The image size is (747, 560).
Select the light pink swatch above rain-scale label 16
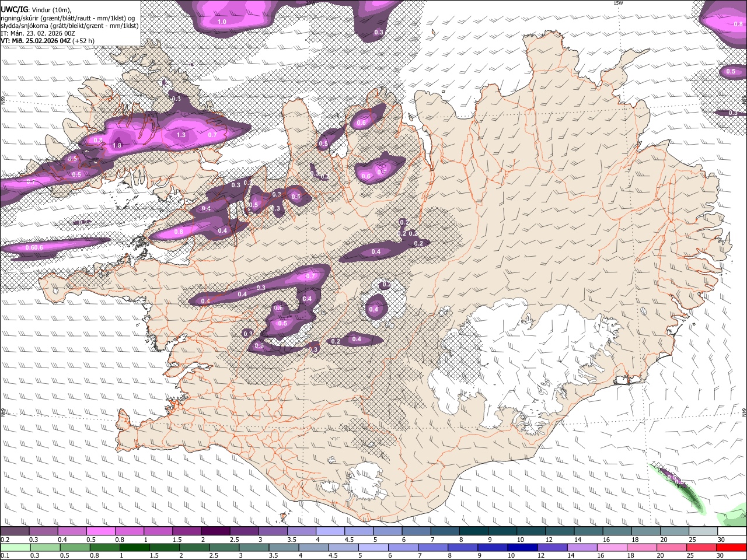(613, 547)
